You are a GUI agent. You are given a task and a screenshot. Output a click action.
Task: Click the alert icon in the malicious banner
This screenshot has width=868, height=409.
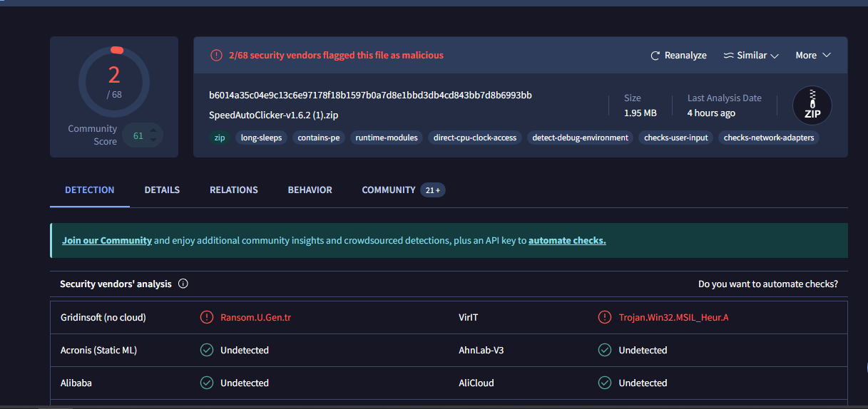tap(216, 55)
